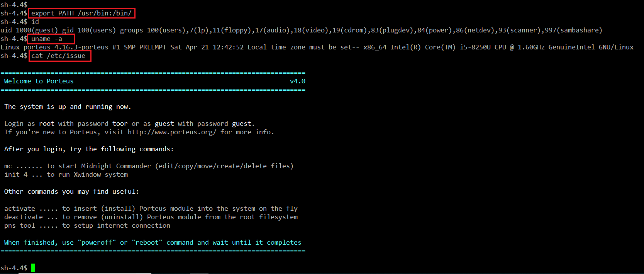The image size is (644, 274).
Task: Click the highlighted uname -a command
Action: click(47, 39)
